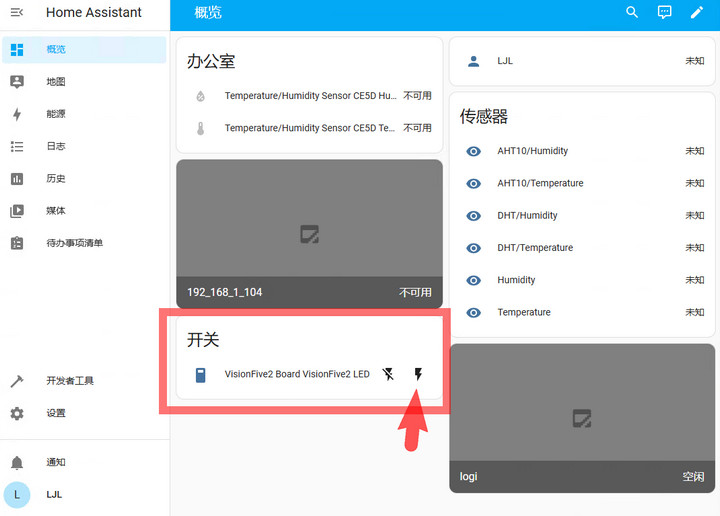
Task: Open the 地图 map page
Action: [x=84, y=82]
